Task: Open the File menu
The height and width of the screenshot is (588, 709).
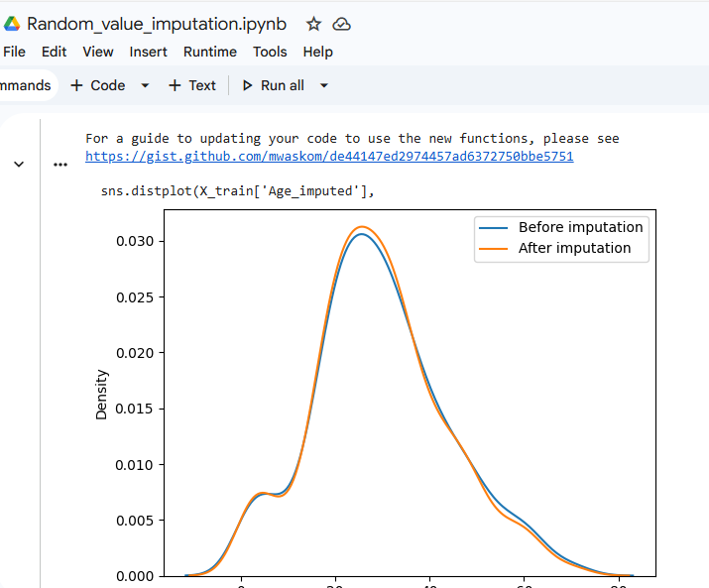Action: [14, 52]
